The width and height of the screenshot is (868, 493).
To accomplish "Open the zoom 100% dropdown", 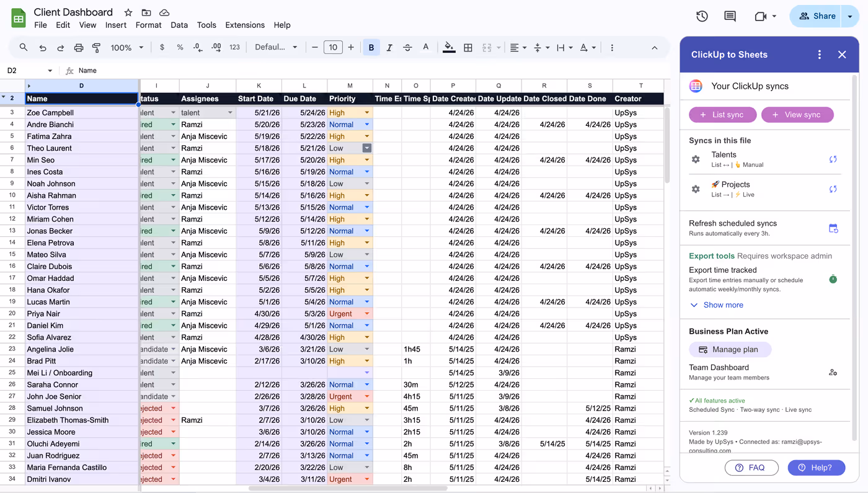I will [x=127, y=48].
